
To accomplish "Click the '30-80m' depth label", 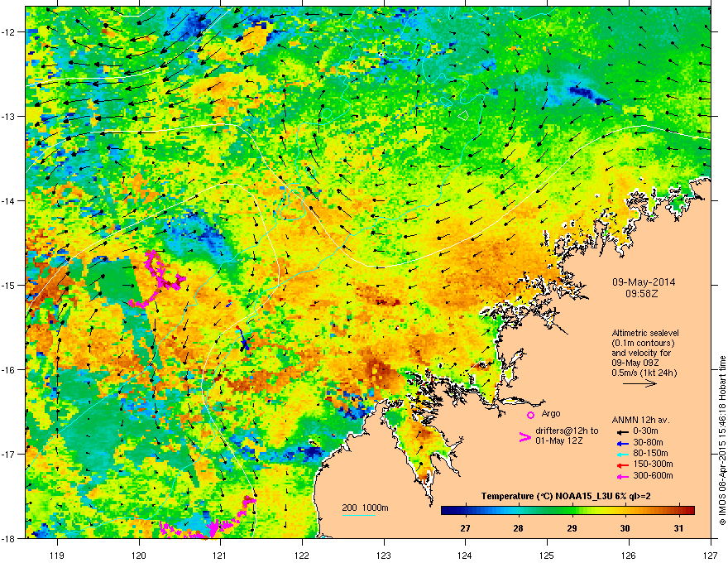I will pos(648,443).
